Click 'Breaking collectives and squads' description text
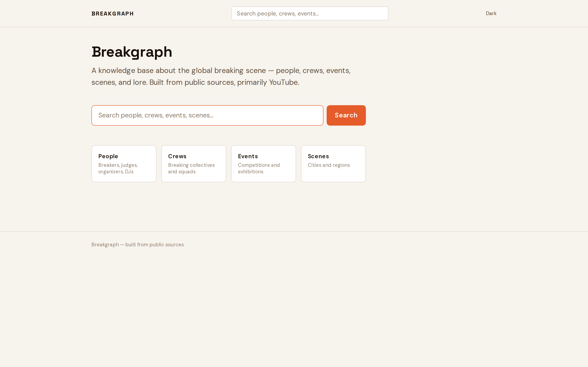588x367 pixels. 191,168
